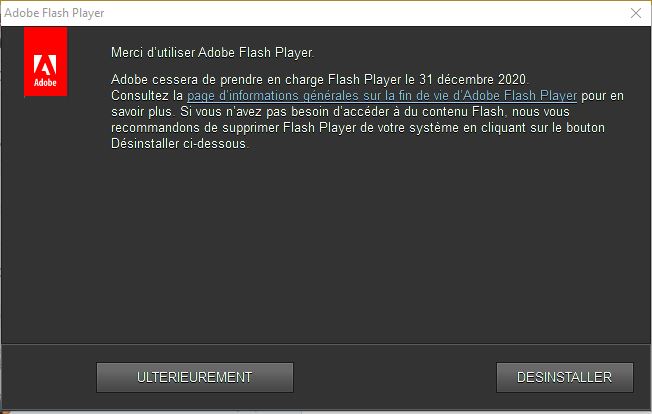Close the Adobe Flash Player dialog
Screen dimensions: 652x414
point(635,13)
